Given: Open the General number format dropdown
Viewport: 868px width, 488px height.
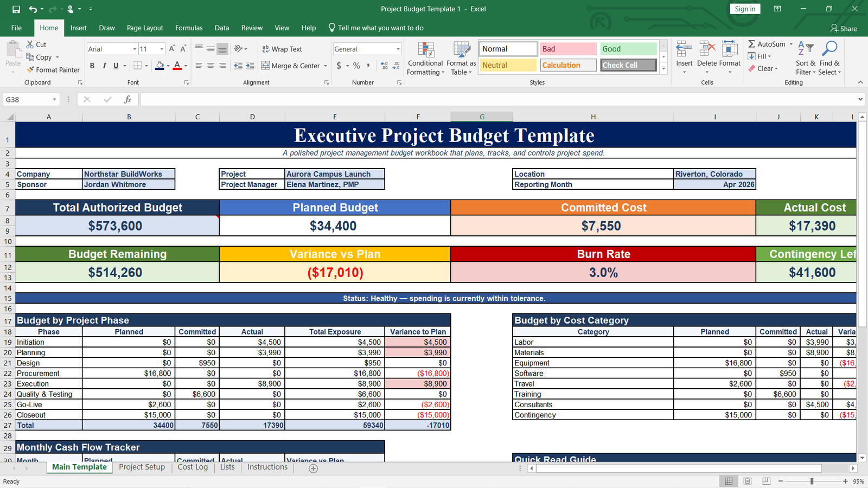Looking at the screenshot, I should [x=398, y=49].
